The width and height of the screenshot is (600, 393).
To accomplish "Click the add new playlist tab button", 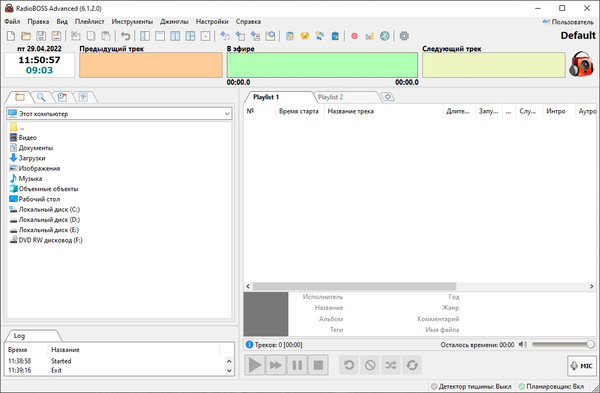I will [388, 97].
